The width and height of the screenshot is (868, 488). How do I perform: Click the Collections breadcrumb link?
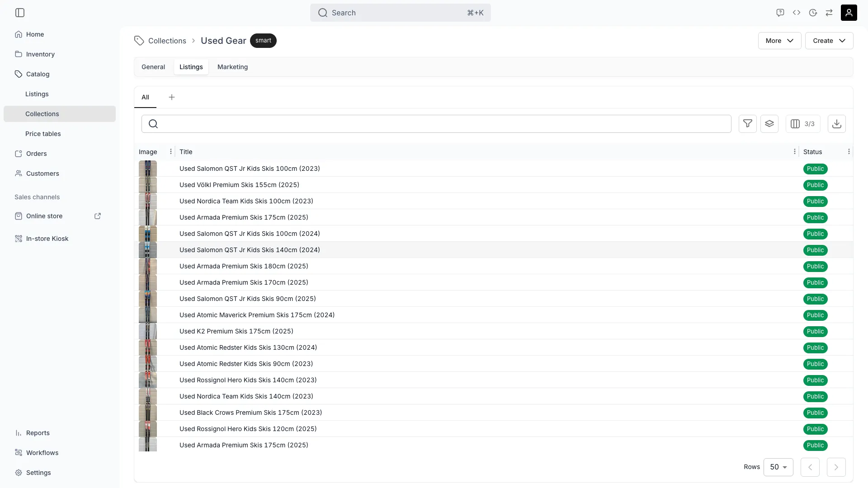click(x=167, y=41)
